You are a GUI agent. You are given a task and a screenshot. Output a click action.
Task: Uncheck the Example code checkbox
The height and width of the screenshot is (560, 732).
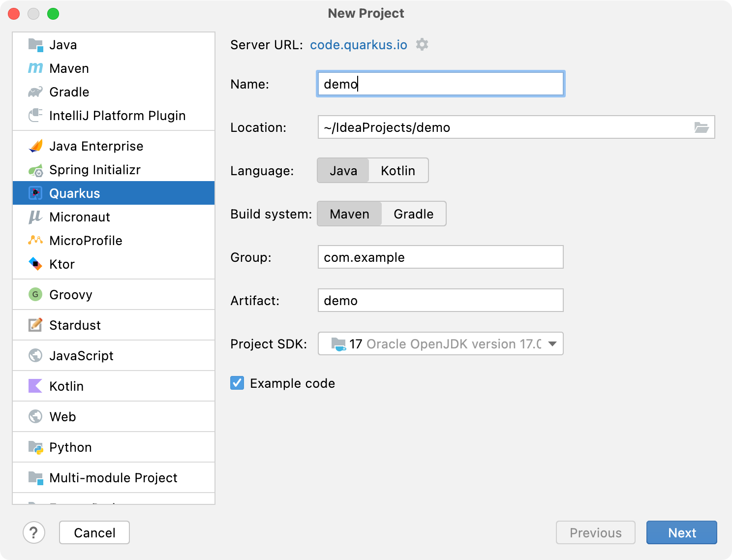click(x=237, y=383)
